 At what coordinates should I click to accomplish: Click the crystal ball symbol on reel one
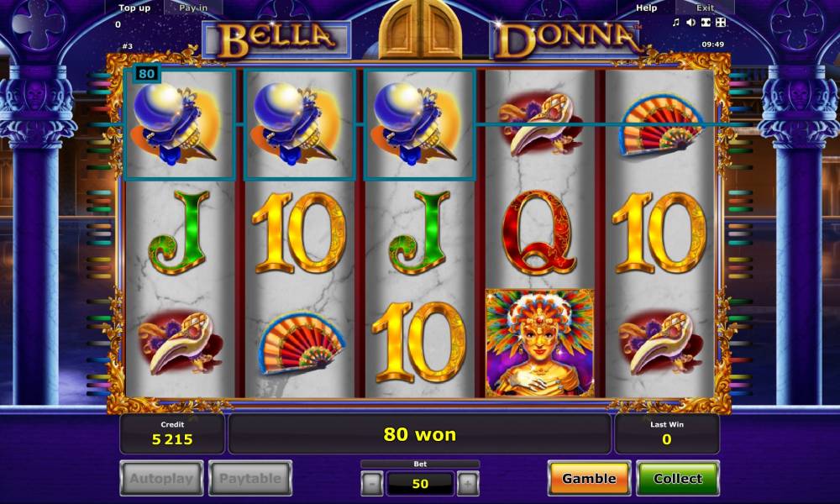click(179, 124)
